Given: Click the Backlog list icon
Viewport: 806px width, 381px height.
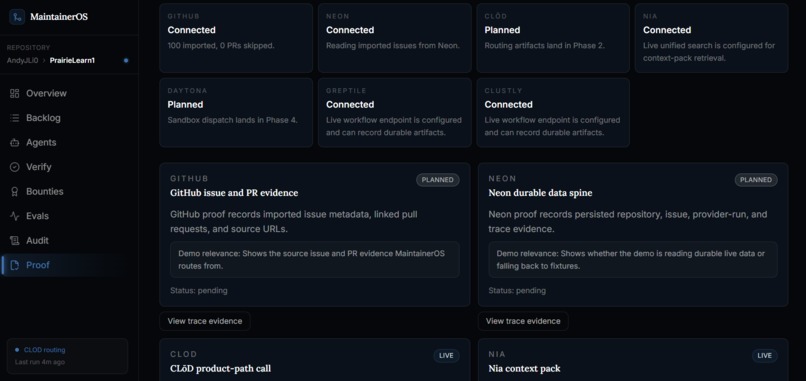Looking at the screenshot, I should (14, 118).
